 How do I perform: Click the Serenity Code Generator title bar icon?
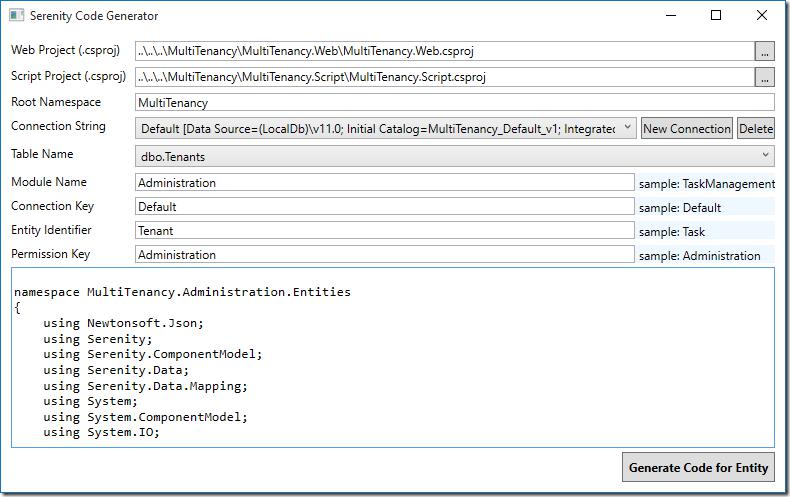pyautogui.click(x=16, y=16)
